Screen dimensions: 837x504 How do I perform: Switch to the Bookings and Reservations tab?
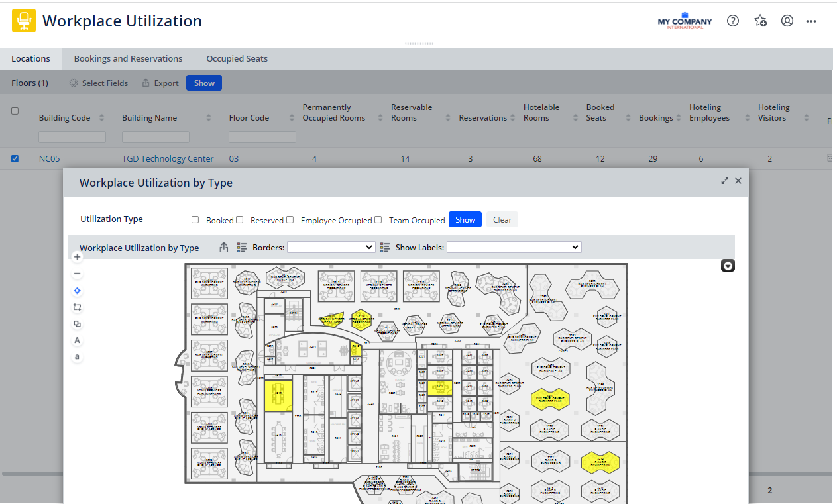128,58
